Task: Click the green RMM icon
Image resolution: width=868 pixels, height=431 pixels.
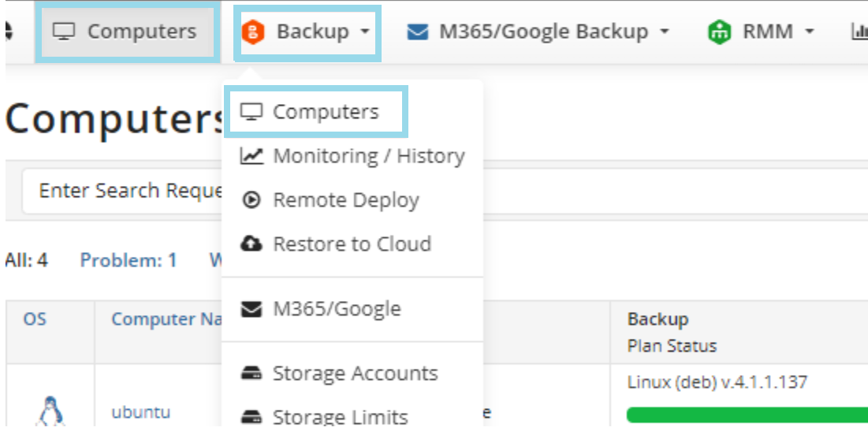Action: point(719,32)
